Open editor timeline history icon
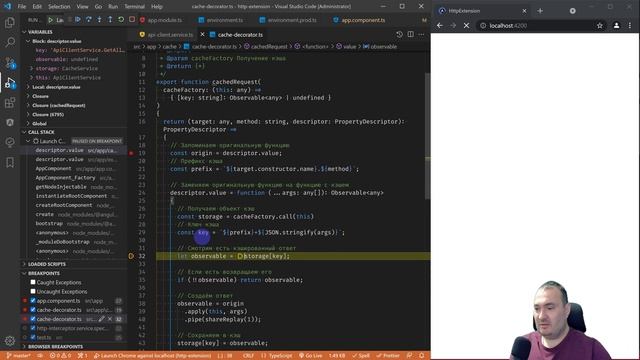Viewport: 640px width, 360px height. 399,35
